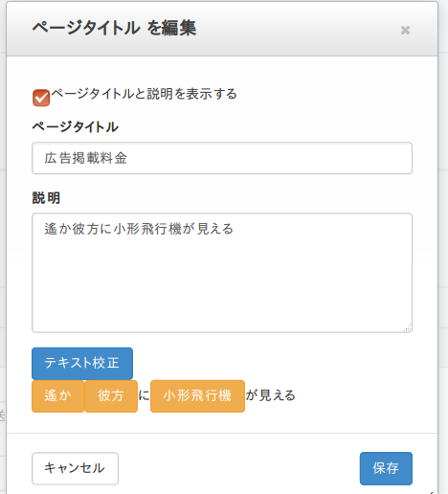Viewport: 448px width, 494px height.
Task: Uncheck the ページタイトルと説明を表示する checkbox
Action: [41, 98]
